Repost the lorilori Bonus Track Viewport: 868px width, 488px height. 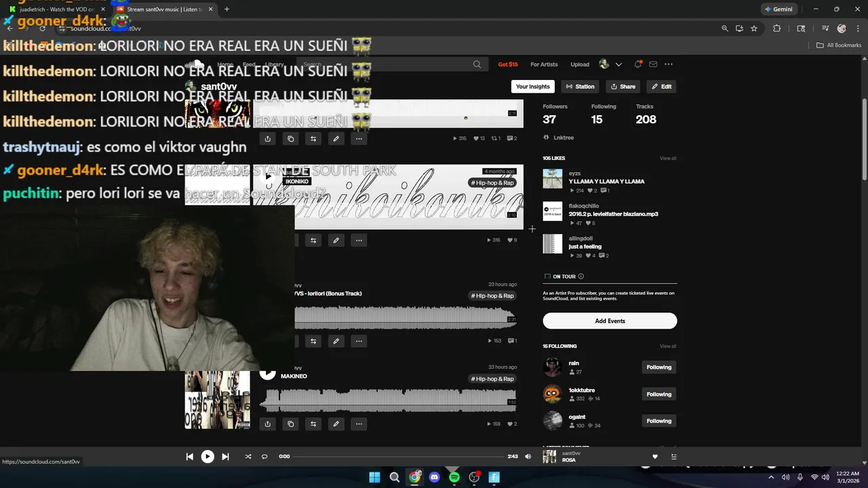pos(313,341)
